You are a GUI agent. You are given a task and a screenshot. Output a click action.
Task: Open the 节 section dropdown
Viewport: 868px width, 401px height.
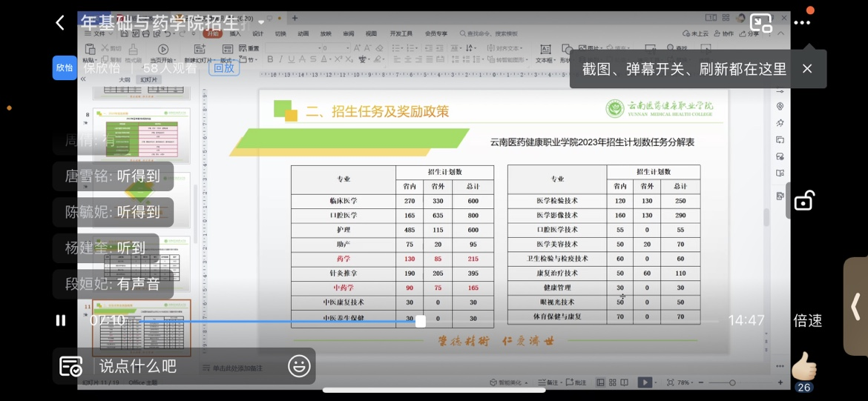point(249,60)
